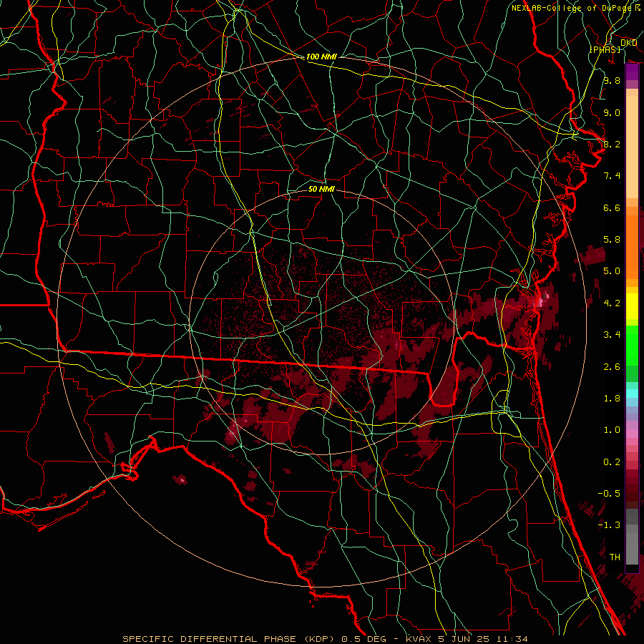Click the small logo after DuPage
The image size is (644, 644).
click(x=638, y=8)
